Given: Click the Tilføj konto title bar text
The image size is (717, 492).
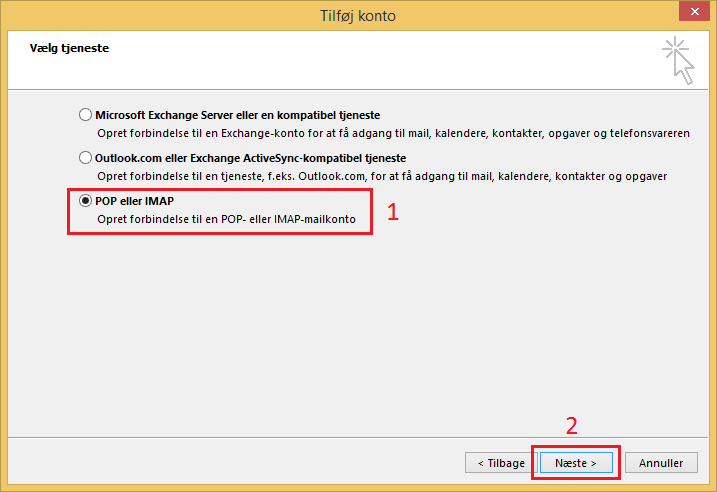Looking at the screenshot, I should click(x=358, y=16).
